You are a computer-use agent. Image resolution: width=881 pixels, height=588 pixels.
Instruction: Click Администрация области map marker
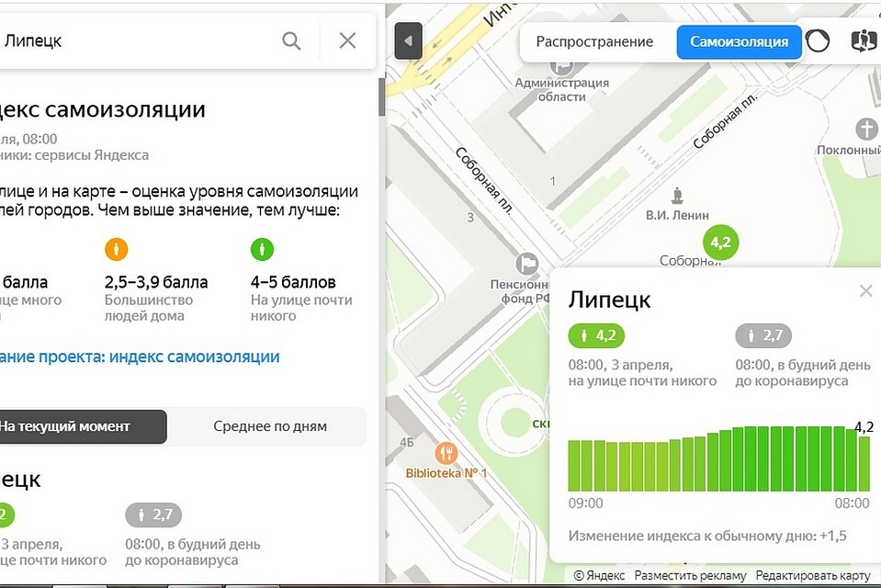(x=560, y=67)
